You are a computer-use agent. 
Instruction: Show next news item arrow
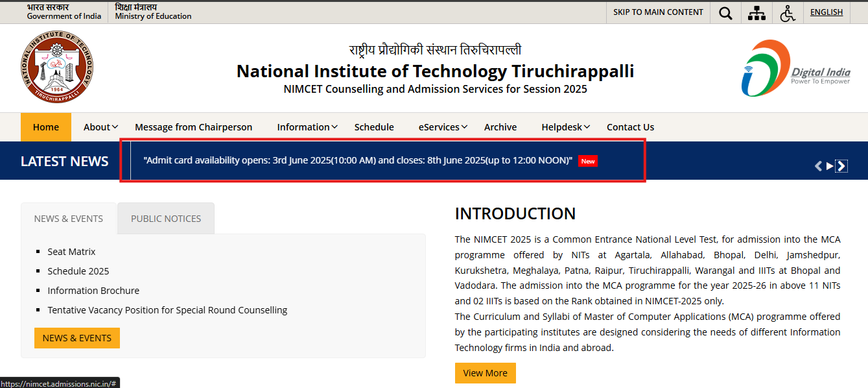[841, 166]
